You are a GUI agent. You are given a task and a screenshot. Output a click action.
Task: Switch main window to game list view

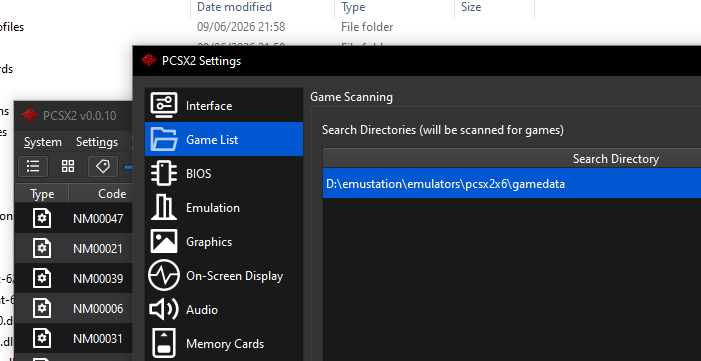coord(33,166)
